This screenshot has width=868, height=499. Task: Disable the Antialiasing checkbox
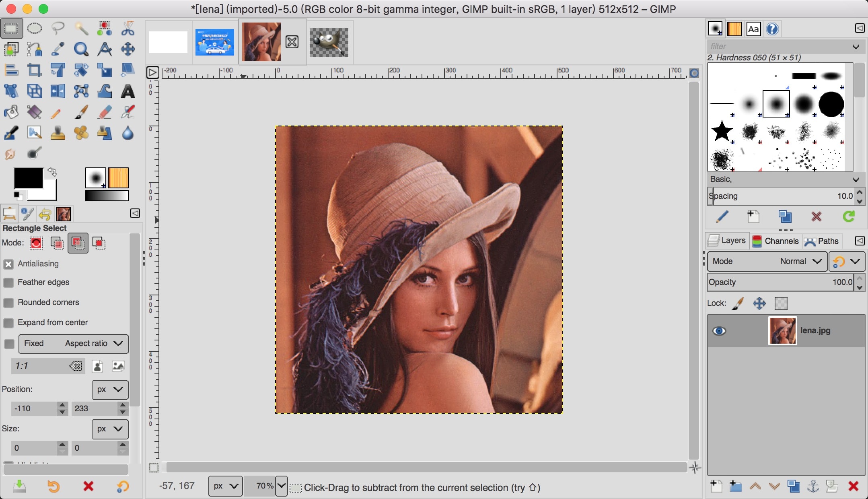tap(8, 264)
